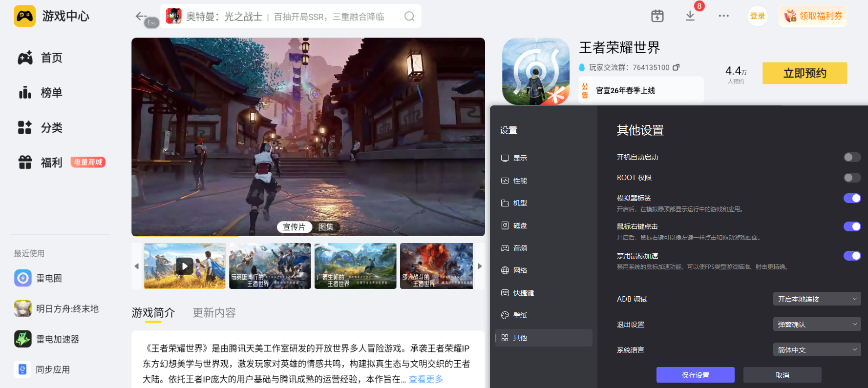
Task: Open the ADB 调试 dropdown
Action: coord(817,299)
